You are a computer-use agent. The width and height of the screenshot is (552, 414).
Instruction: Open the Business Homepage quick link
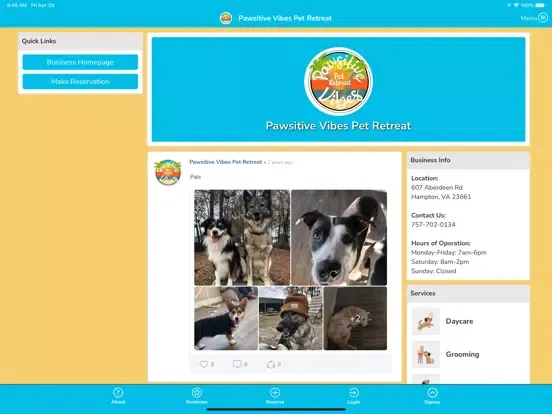tap(80, 62)
